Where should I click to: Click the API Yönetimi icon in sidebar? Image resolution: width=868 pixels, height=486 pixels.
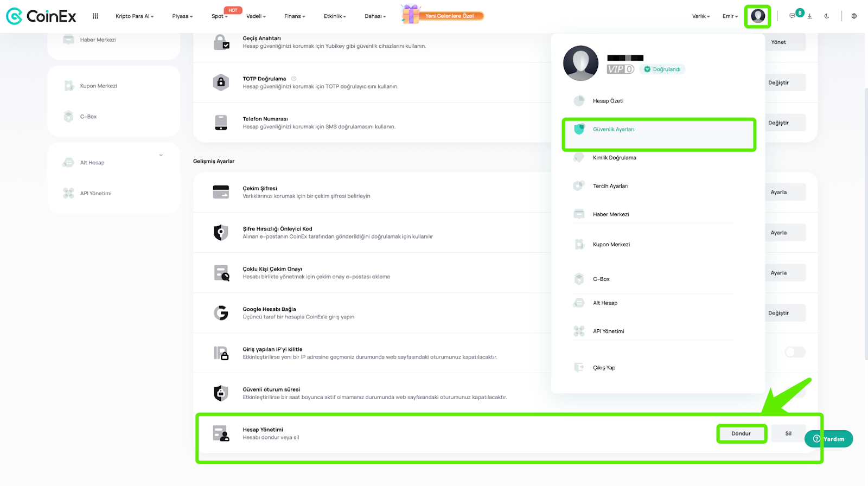click(68, 193)
